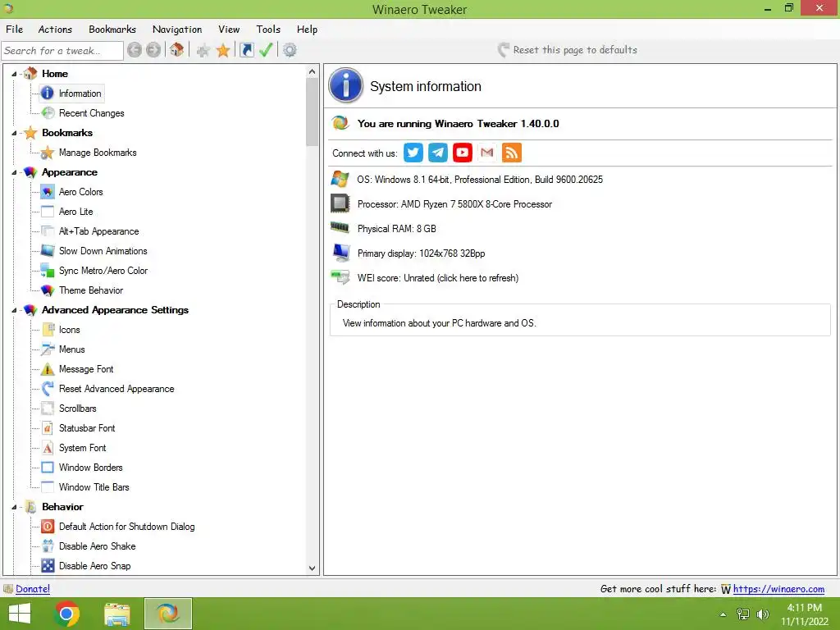Show hidden tray icons arrow
Screen dimensions: 840x630
[x=724, y=614]
